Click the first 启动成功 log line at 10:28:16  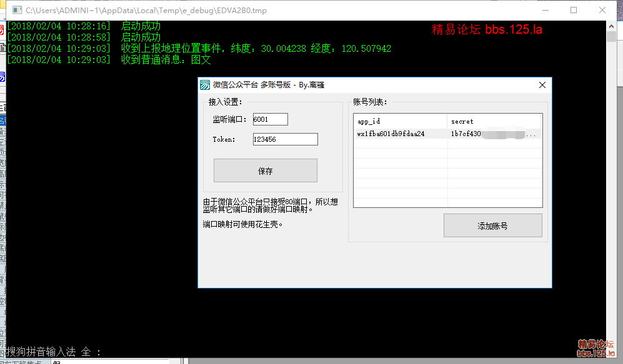84,26
